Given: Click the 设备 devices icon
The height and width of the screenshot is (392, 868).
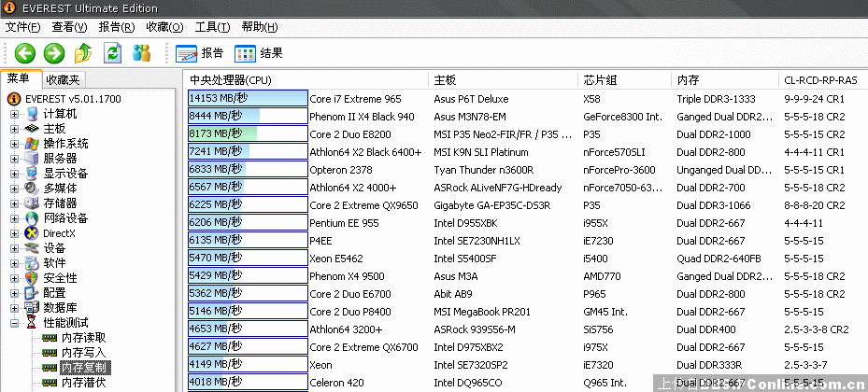Looking at the screenshot, I should (x=32, y=248).
